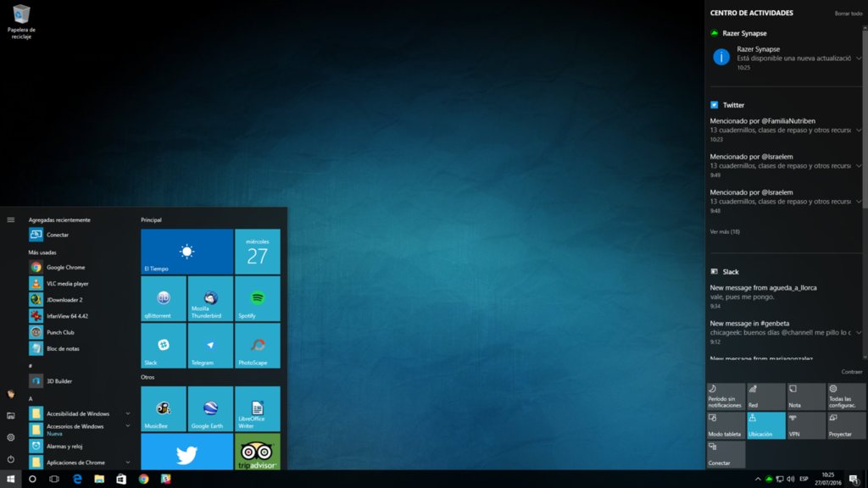Click Borrar todo in activity center
The height and width of the screenshot is (488, 868).
(848, 14)
